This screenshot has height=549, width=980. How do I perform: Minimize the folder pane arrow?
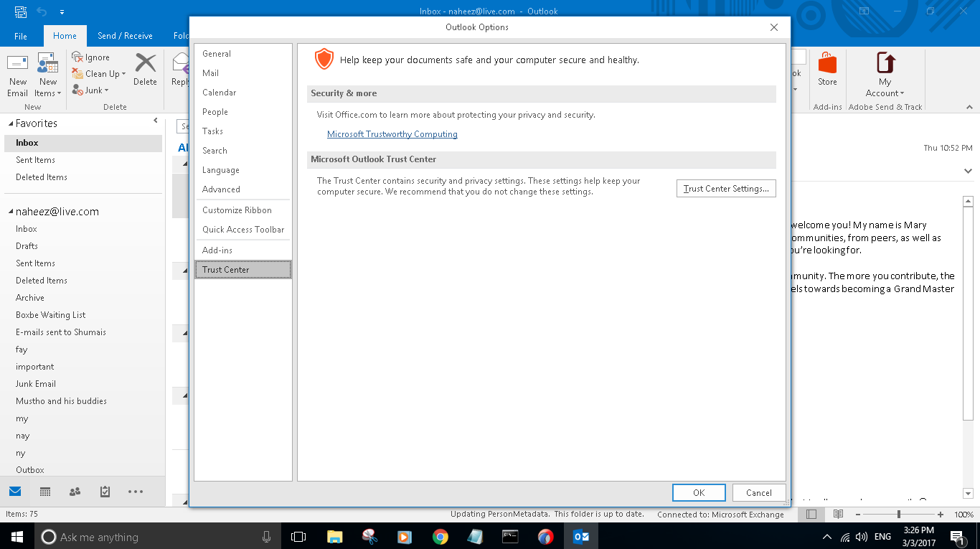tap(156, 121)
